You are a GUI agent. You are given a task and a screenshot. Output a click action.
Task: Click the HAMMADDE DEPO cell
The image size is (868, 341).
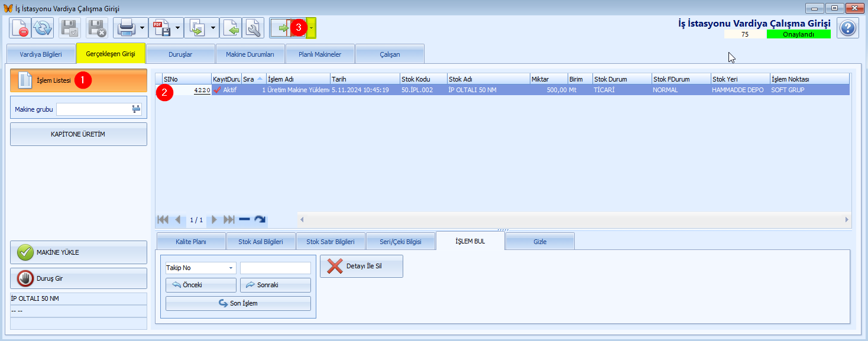[740, 90]
